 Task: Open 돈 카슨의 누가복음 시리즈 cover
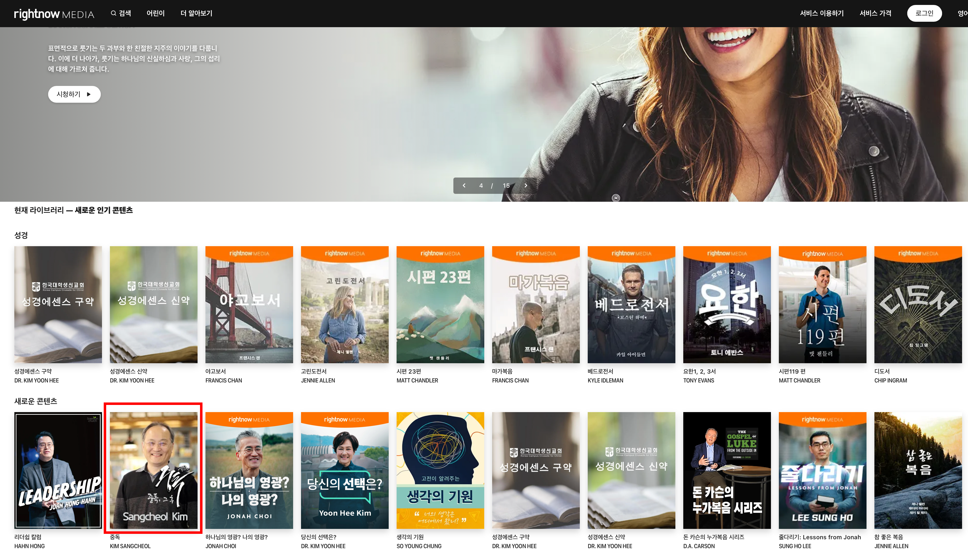coord(727,471)
